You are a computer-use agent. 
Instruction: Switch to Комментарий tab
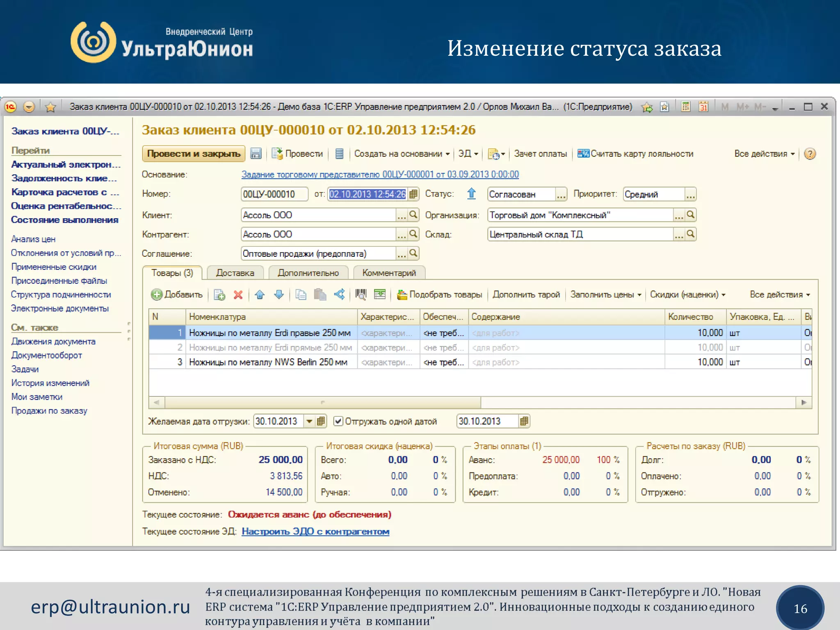pos(389,273)
